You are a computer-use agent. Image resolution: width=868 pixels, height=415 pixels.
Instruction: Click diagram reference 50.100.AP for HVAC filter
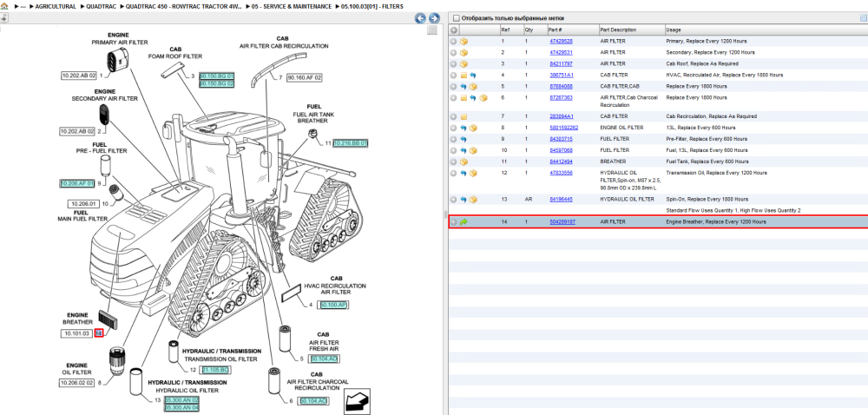(333, 305)
